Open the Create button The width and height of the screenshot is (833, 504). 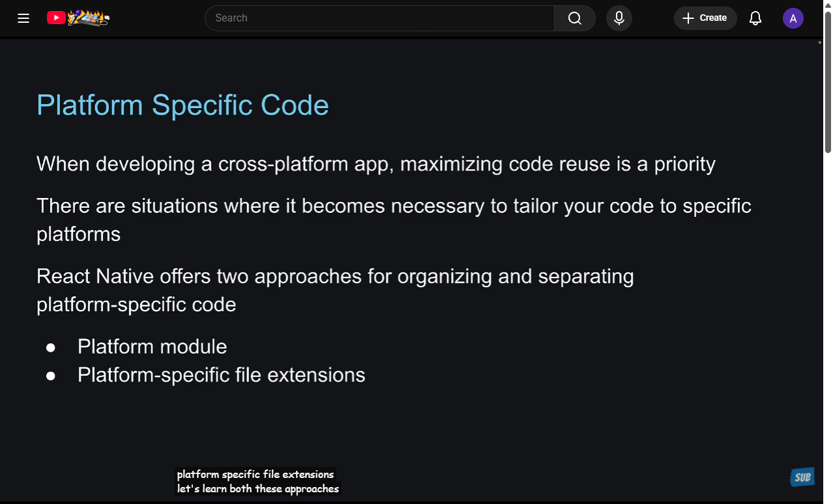tap(705, 18)
